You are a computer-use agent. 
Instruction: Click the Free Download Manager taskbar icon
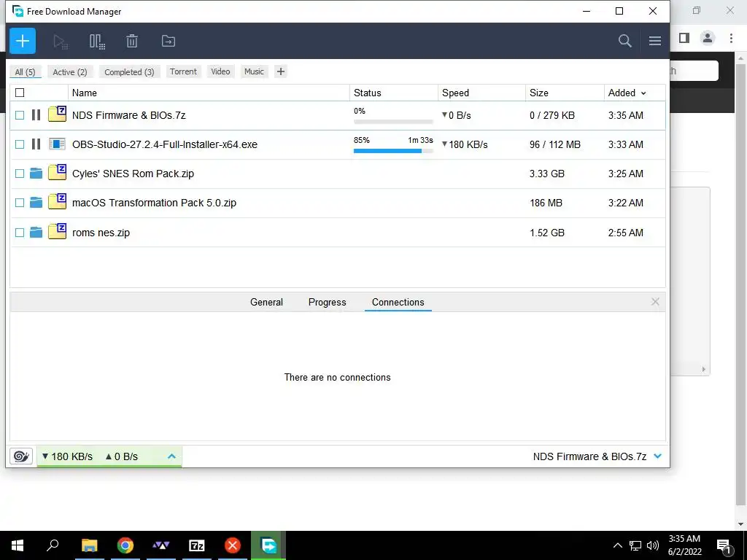click(x=268, y=545)
